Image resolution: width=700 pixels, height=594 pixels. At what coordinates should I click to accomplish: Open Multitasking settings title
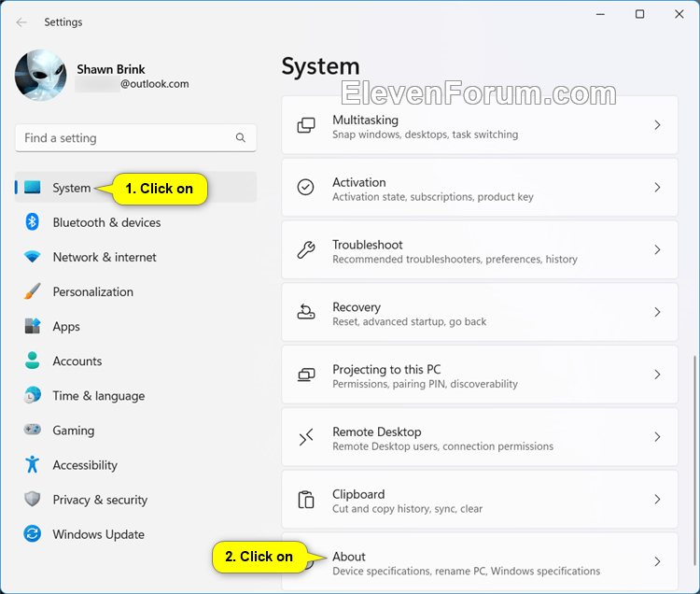coord(365,120)
